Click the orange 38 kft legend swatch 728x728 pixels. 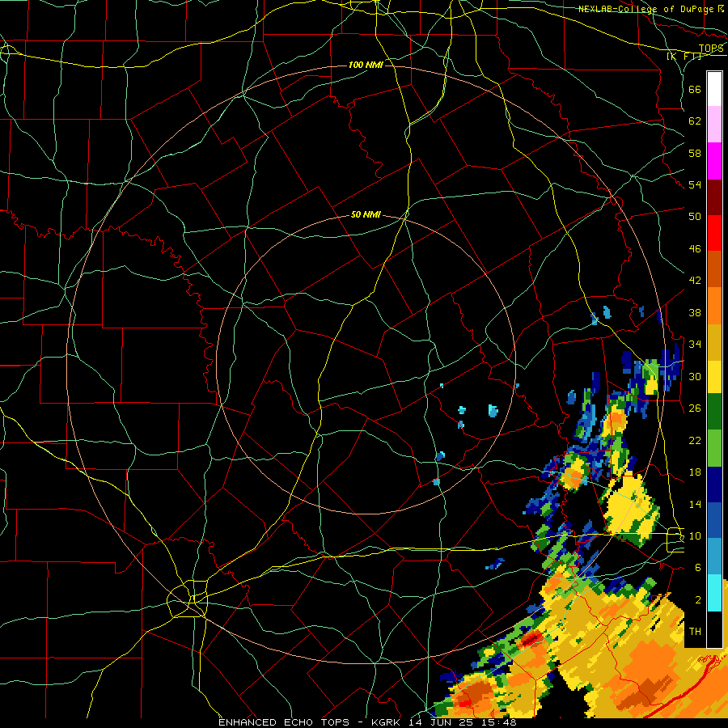coord(714,306)
